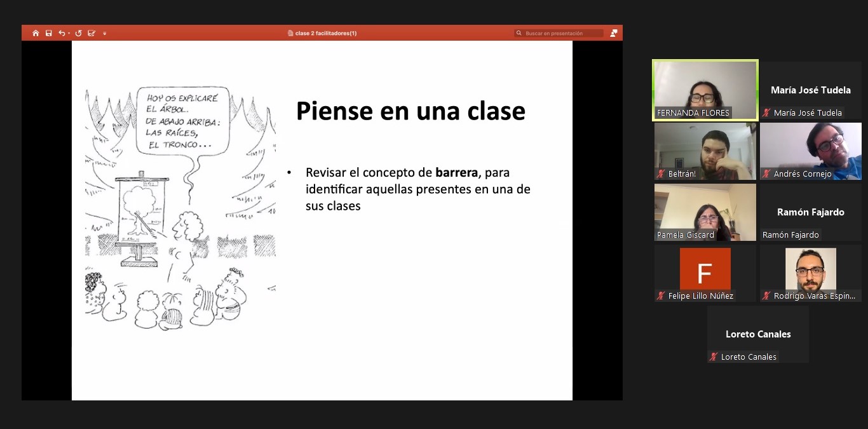The width and height of the screenshot is (868, 429).
Task: Expand Customize Quick Access Toolbar dropdown
Action: (x=105, y=33)
